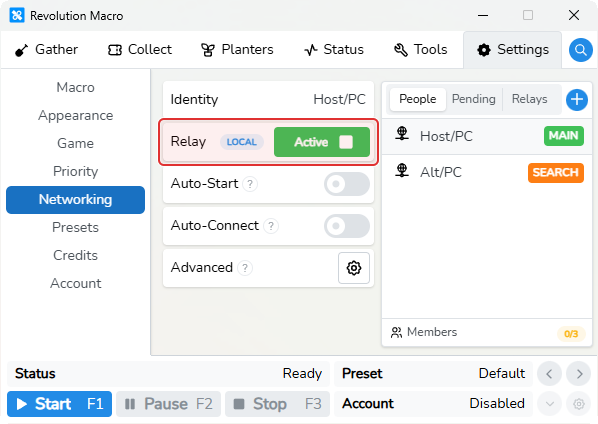Switch to the Pending tab
Viewport: 598px width, 424px height.
pyautogui.click(x=474, y=99)
